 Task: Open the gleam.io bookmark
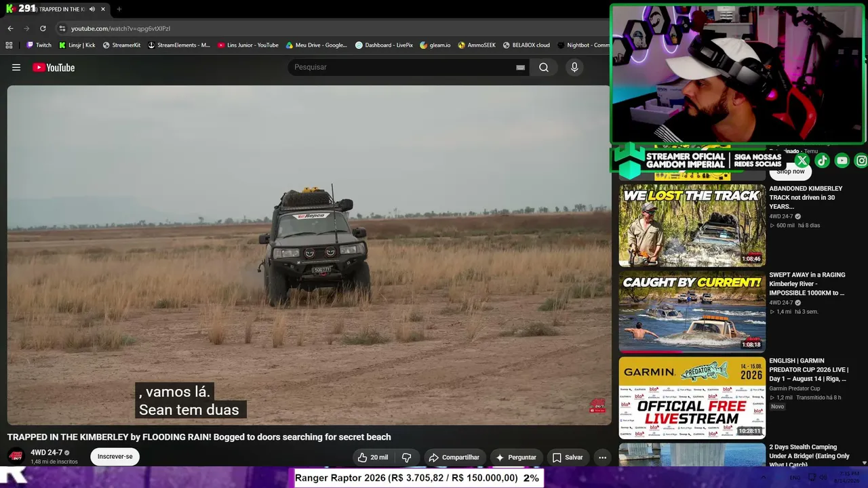coord(435,45)
